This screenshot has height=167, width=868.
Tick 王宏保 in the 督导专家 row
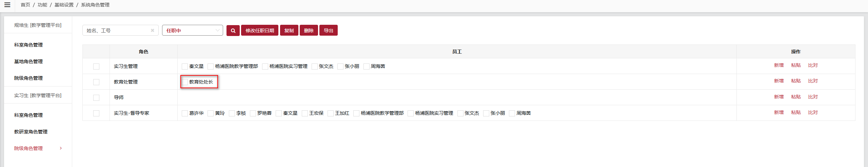point(305,113)
